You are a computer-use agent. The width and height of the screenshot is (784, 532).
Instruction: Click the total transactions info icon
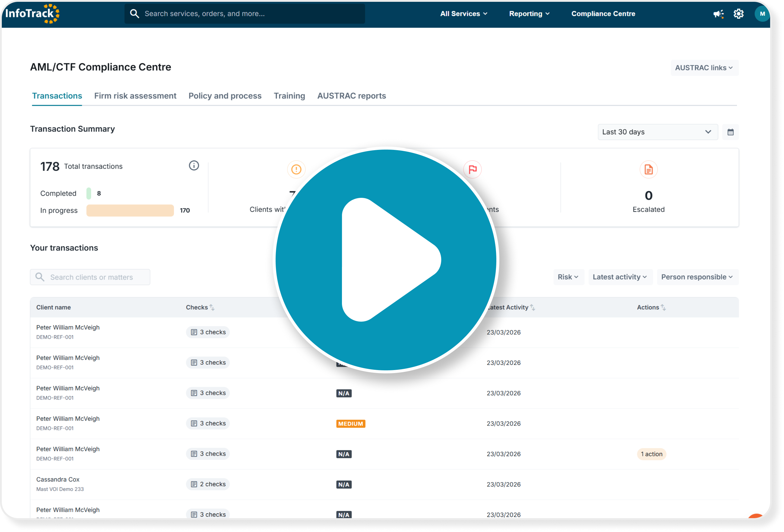[x=194, y=166]
